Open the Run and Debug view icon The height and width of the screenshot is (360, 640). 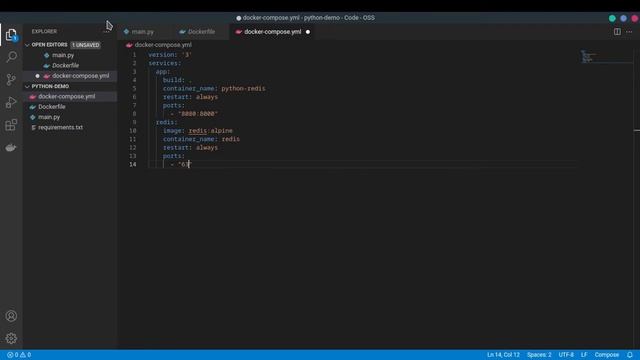click(11, 102)
